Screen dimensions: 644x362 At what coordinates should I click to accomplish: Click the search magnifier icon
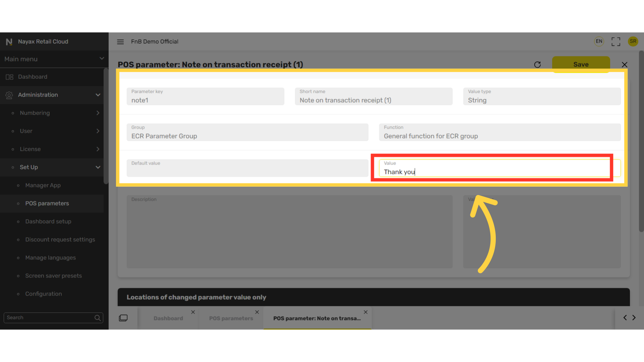pos(98,318)
